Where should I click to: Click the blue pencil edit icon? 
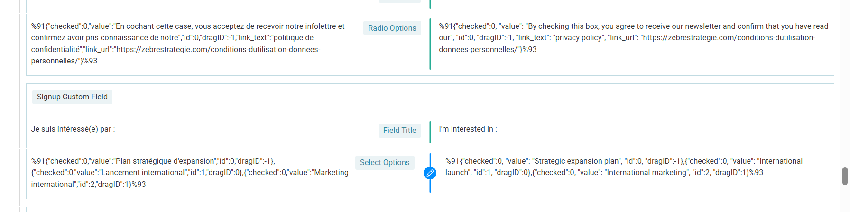430,173
